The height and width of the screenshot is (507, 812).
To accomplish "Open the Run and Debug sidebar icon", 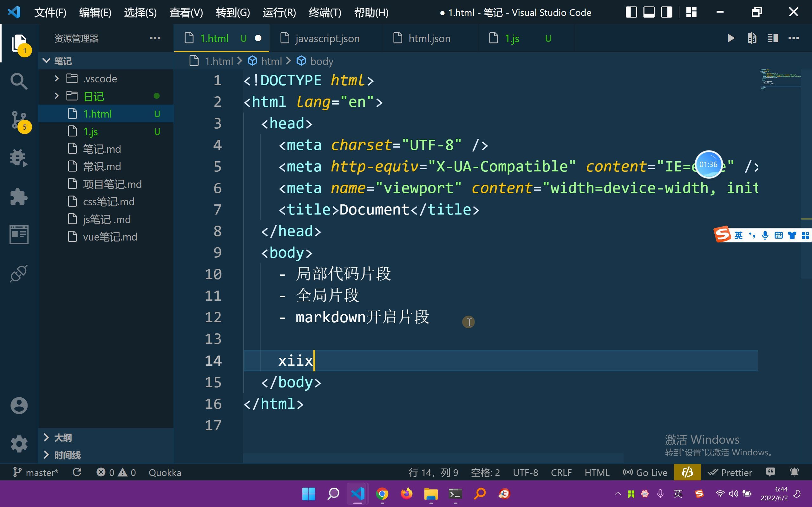I will 19,157.
